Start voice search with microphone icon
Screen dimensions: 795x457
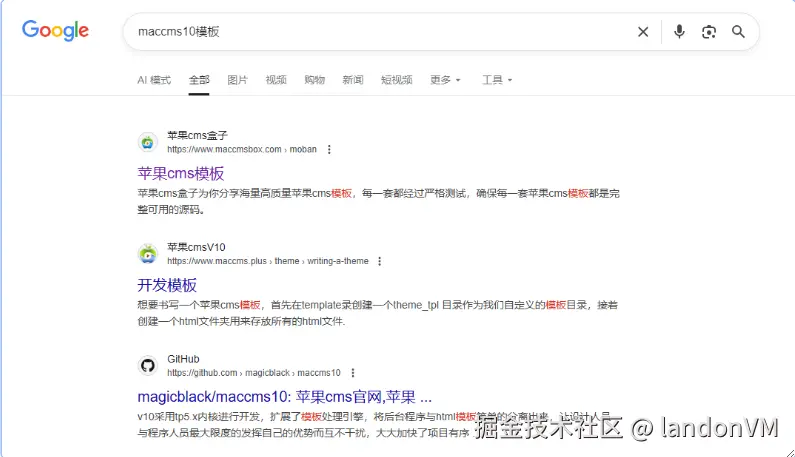[679, 32]
